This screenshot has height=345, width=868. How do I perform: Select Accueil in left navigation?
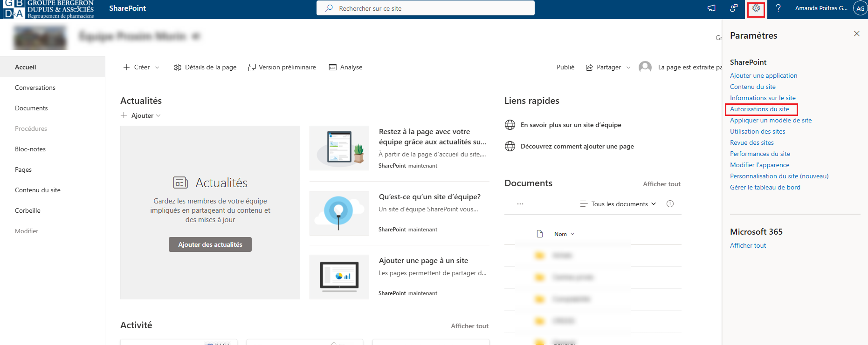click(52, 67)
